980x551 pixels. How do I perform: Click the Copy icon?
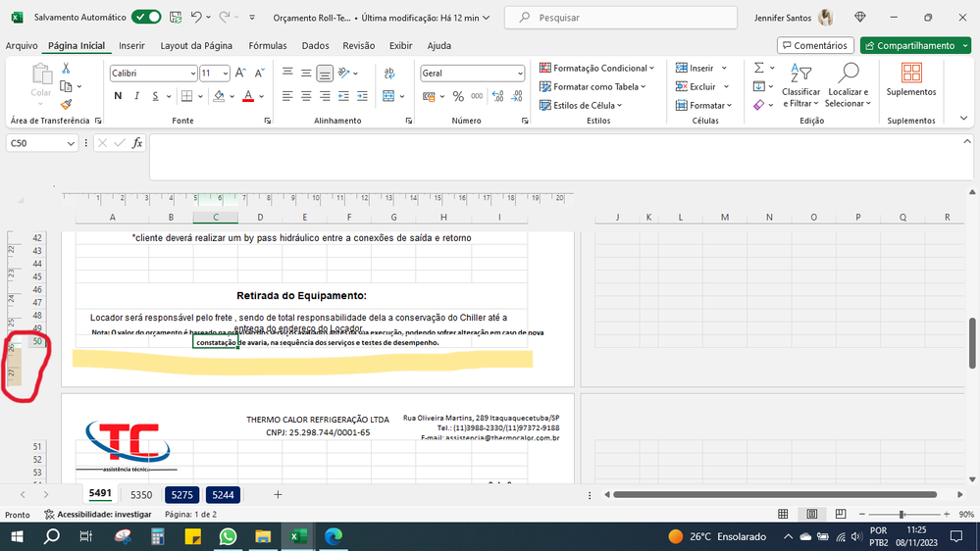coord(66,86)
